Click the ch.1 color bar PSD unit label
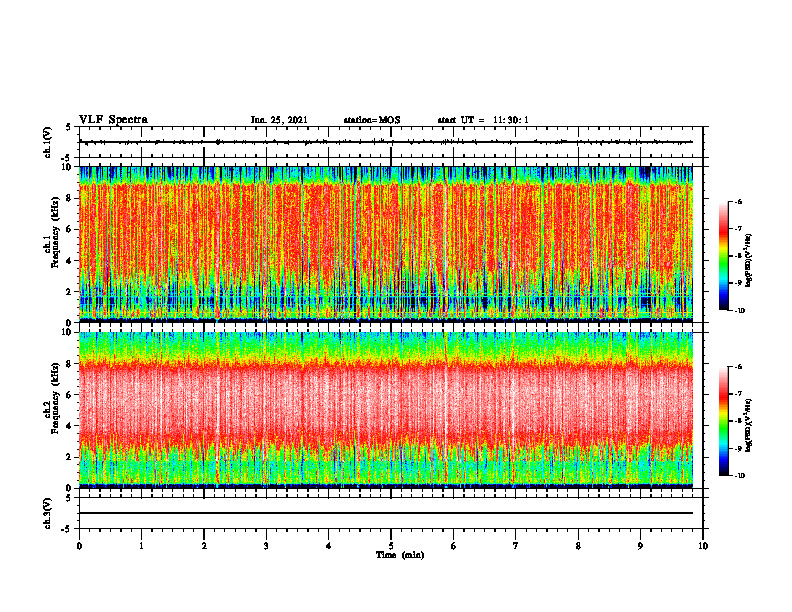The image size is (792, 612). 749,261
